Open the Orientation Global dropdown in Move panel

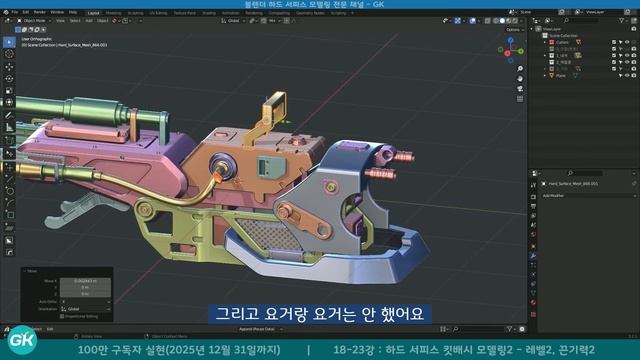tap(86, 309)
